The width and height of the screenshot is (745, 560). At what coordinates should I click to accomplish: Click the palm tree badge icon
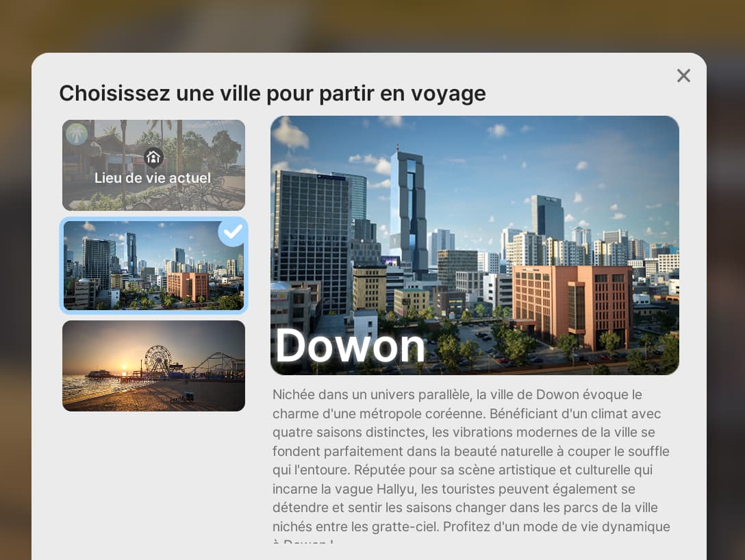77,133
